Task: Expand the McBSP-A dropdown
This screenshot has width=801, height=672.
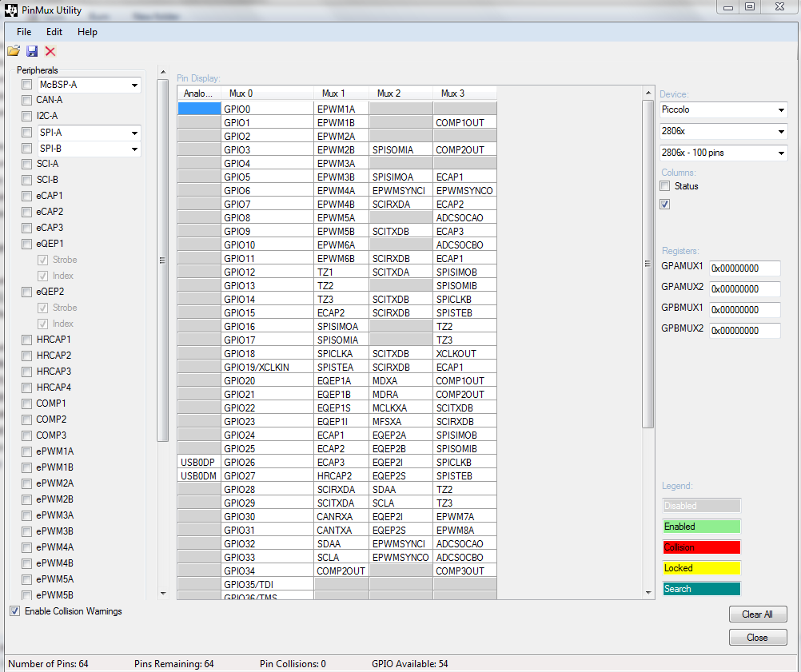Action: [x=133, y=85]
